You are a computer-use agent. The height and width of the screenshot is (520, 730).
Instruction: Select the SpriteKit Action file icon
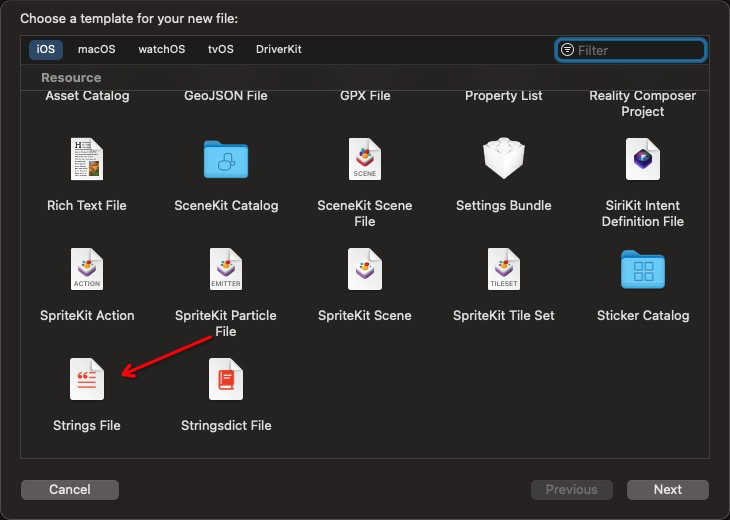click(x=87, y=269)
